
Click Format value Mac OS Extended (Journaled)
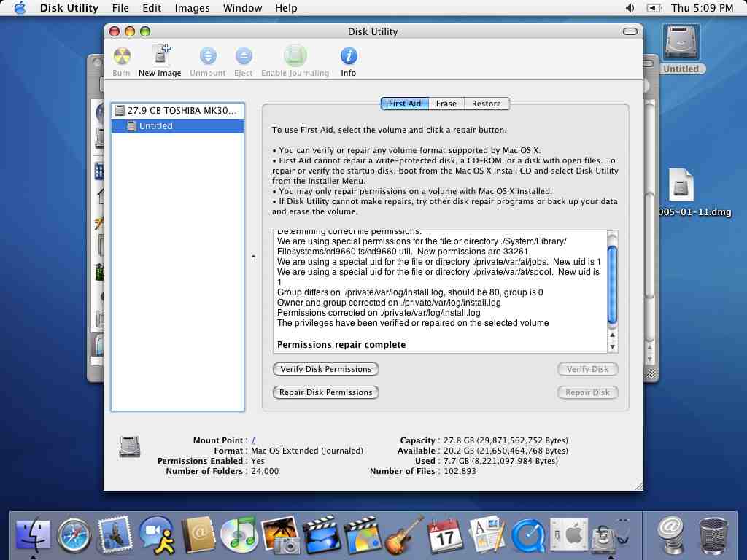click(x=307, y=451)
